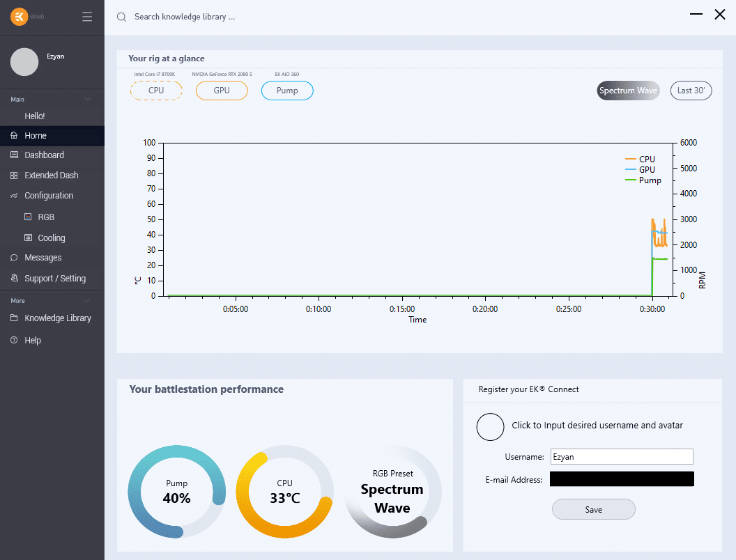Click the Ezyan profile avatar in sidebar
This screenshot has width=736, height=560.
tap(24, 62)
